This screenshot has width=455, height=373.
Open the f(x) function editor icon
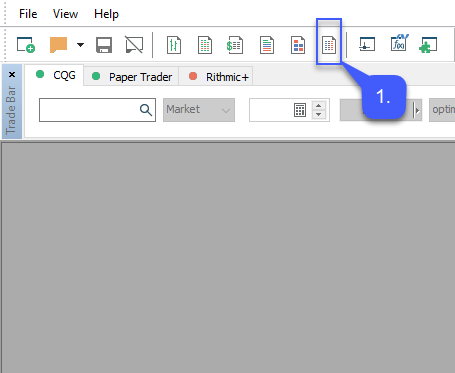(399, 43)
